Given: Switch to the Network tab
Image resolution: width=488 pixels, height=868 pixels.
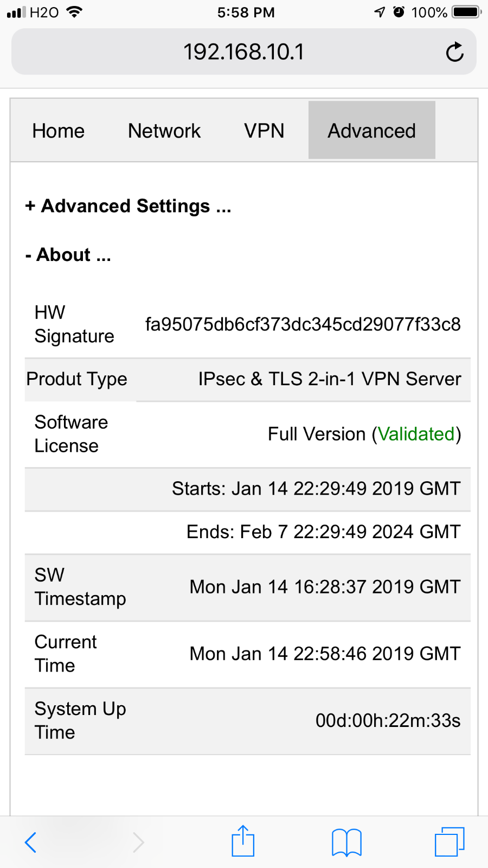Looking at the screenshot, I should click(x=164, y=131).
